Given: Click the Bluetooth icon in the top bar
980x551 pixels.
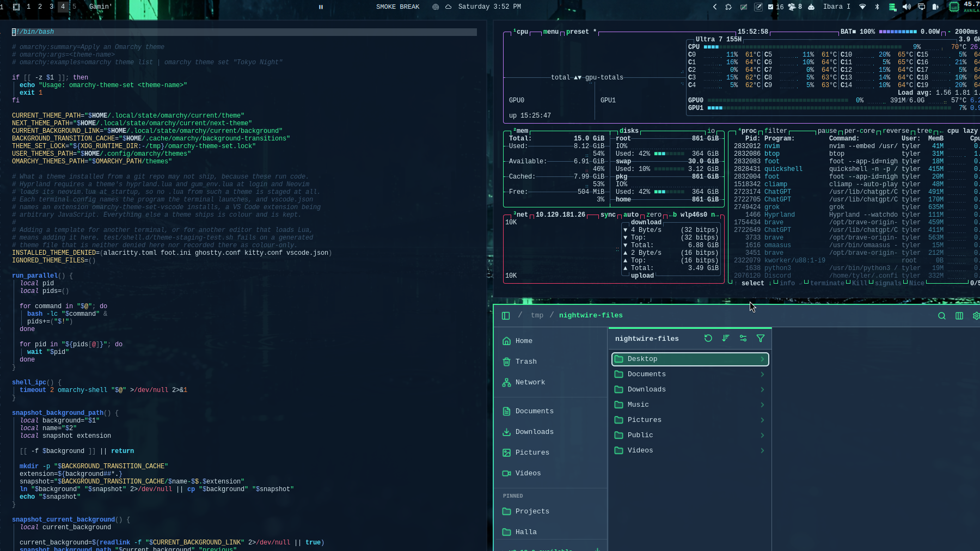Looking at the screenshot, I should [877, 7].
